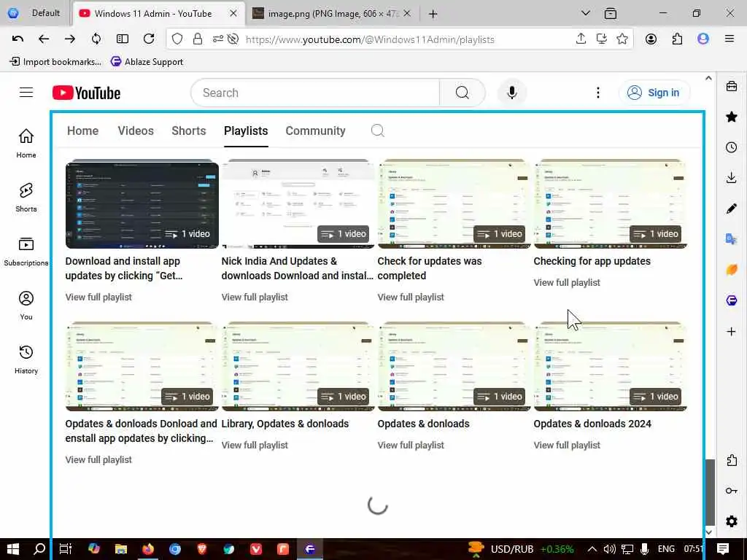The width and height of the screenshot is (747, 560).
Task: Go back using browser back arrow
Action: [x=44, y=39]
